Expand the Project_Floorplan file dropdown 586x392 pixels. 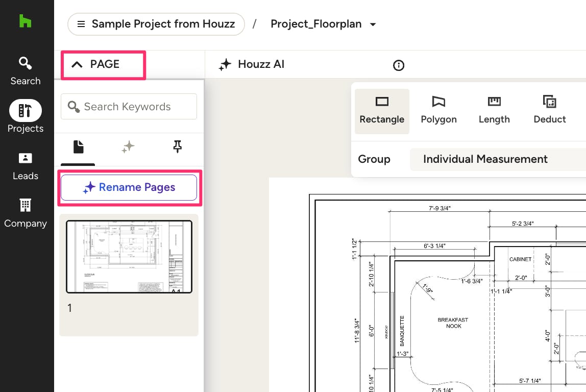323,24
